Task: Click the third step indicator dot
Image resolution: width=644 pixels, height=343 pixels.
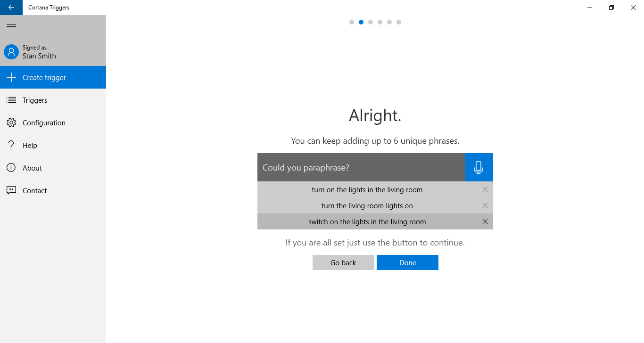Action: click(x=371, y=22)
